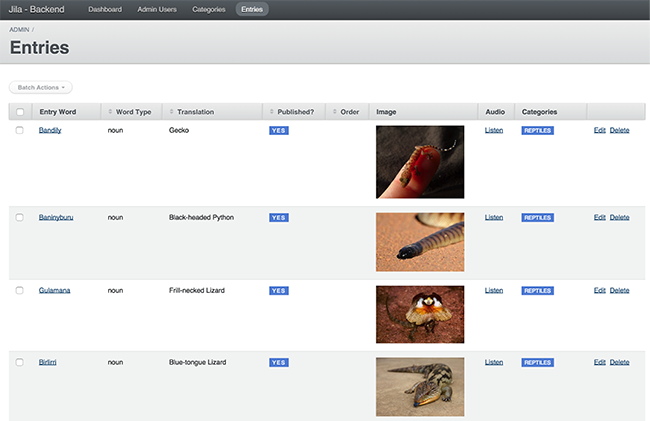Edit the Blue-tongue Lizard entry
This screenshot has height=421, width=650.
click(x=599, y=362)
